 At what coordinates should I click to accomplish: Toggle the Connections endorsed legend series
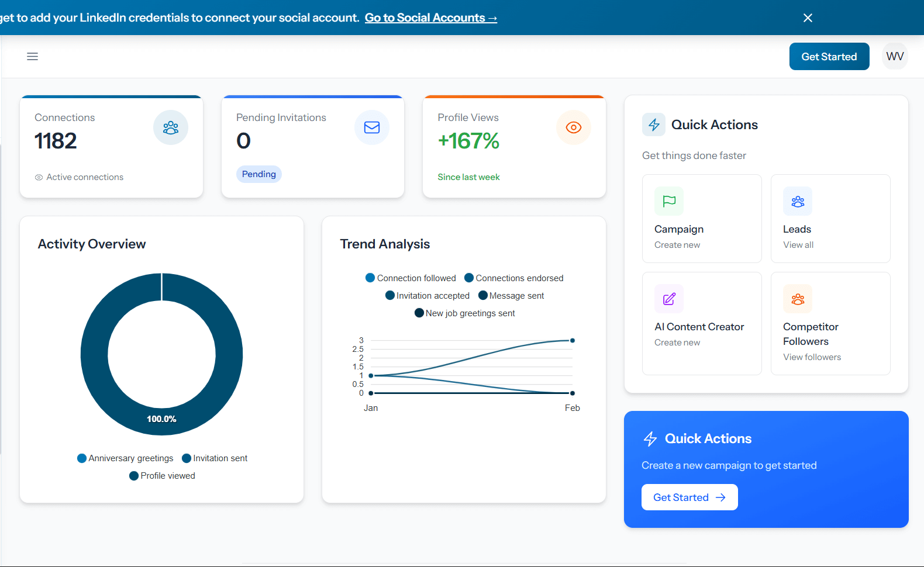(514, 278)
